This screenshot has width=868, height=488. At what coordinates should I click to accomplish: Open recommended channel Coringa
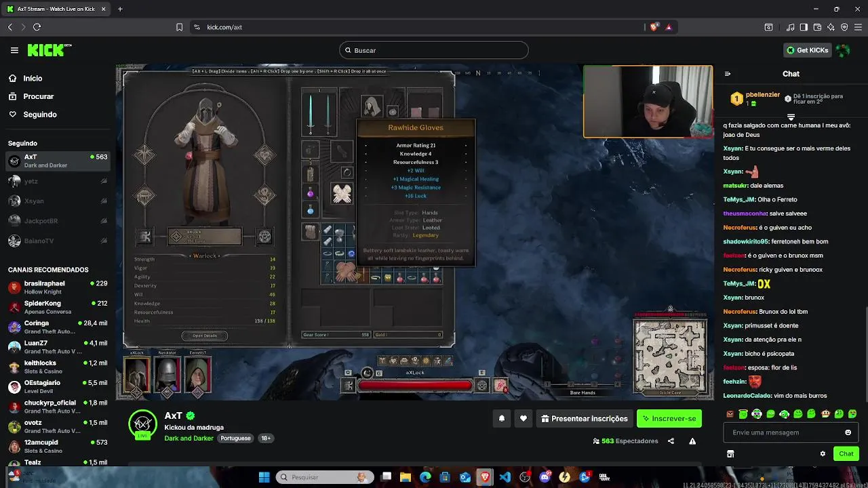[x=58, y=327]
